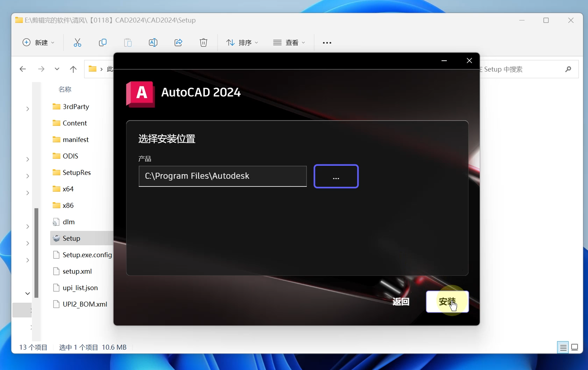Open the 新建 (New) dropdown
The height and width of the screenshot is (370, 588).
38,43
